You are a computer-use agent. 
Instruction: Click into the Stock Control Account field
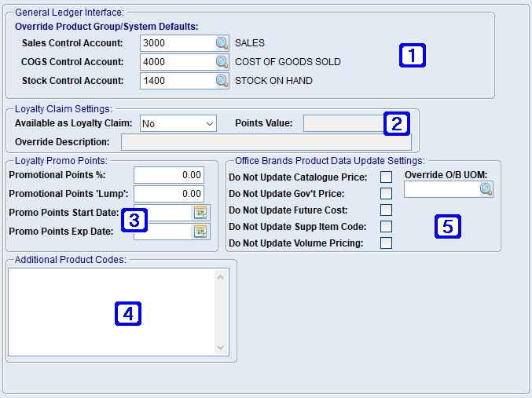coord(177,81)
